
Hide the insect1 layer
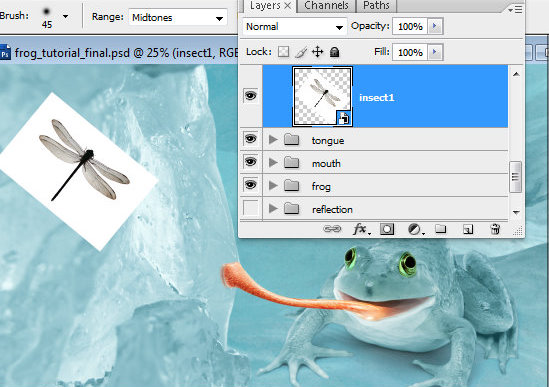251,95
